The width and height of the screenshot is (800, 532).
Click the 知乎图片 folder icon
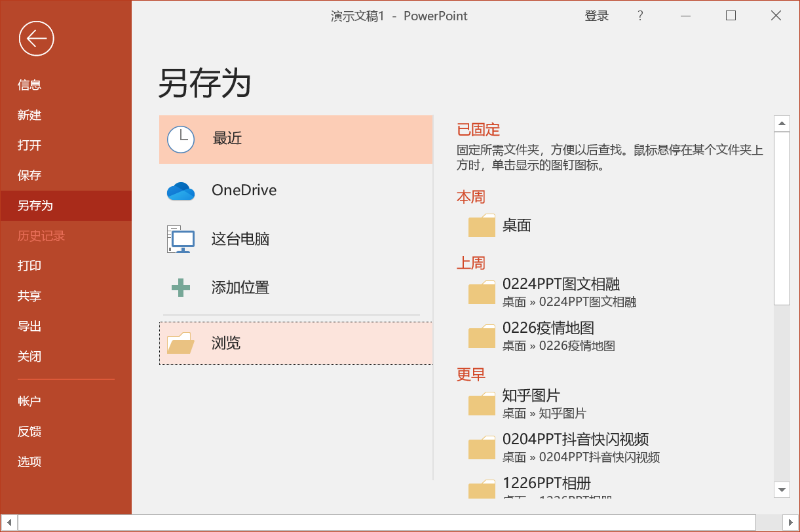pyautogui.click(x=482, y=404)
